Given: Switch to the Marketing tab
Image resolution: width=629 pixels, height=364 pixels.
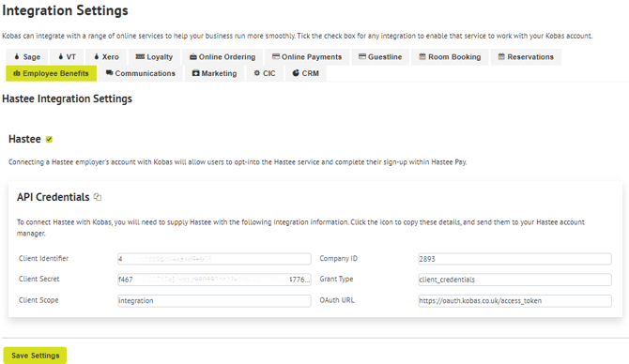Looking at the screenshot, I should (x=214, y=73).
